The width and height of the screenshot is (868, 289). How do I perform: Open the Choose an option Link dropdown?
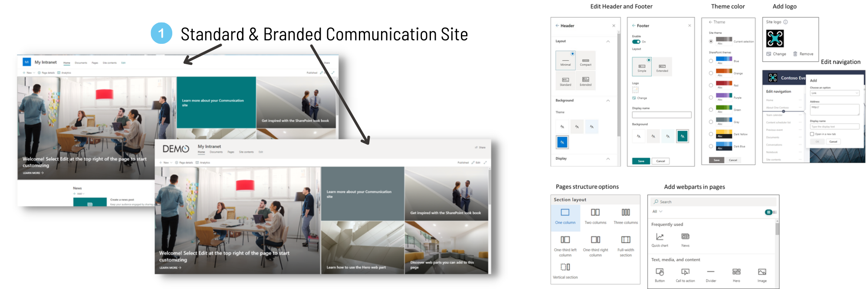pos(835,93)
